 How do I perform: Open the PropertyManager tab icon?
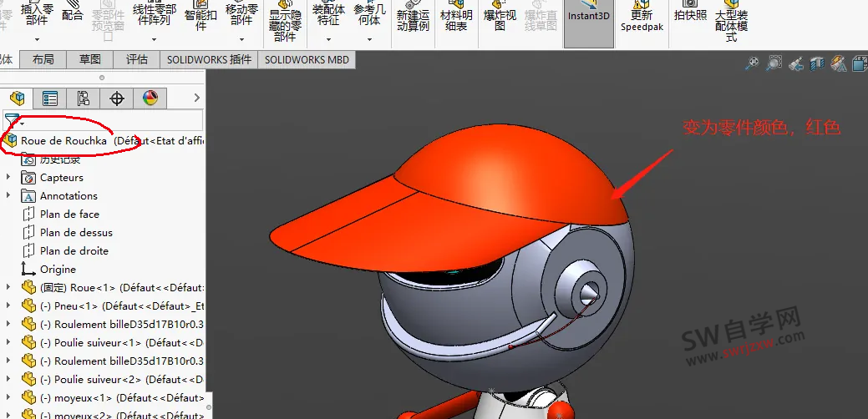(x=50, y=98)
